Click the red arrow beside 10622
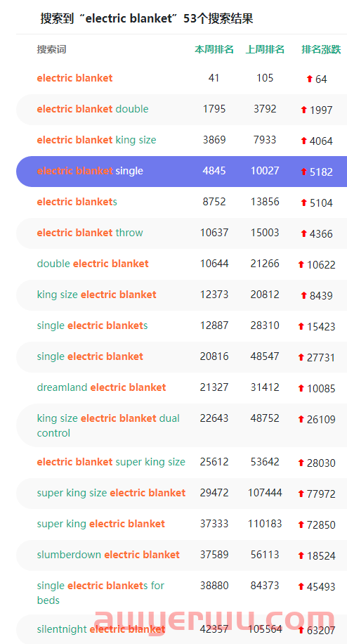Screen dimensions: 347x644 click(x=301, y=264)
